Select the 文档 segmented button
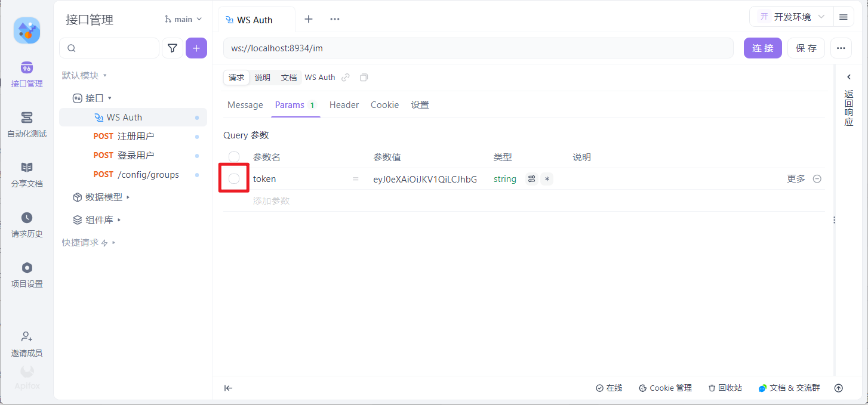 point(289,78)
